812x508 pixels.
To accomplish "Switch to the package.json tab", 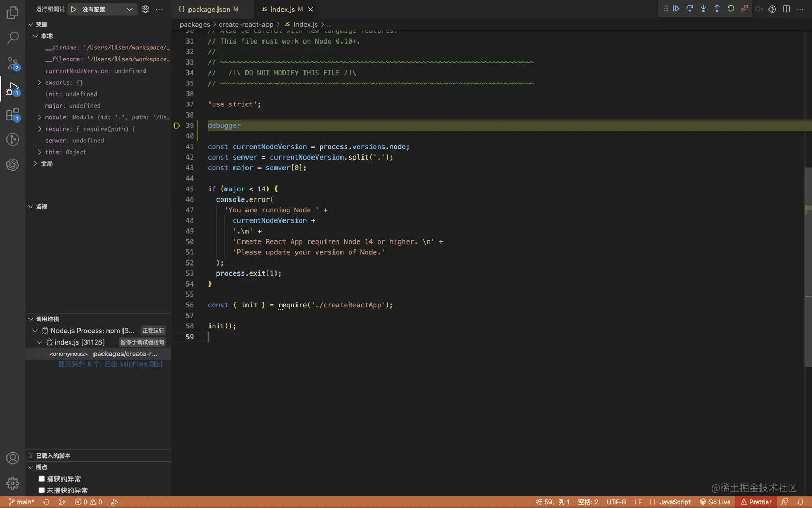I will tap(209, 9).
